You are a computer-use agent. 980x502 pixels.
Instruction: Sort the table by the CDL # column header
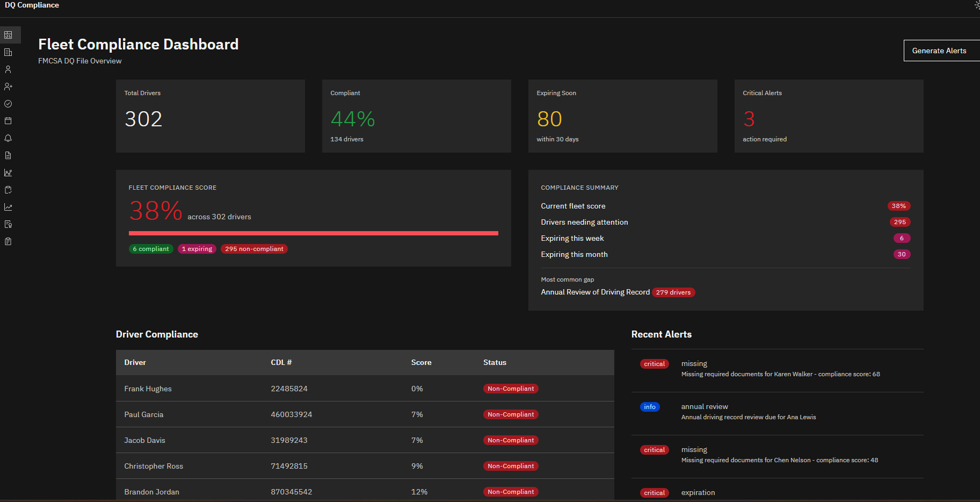coord(281,362)
